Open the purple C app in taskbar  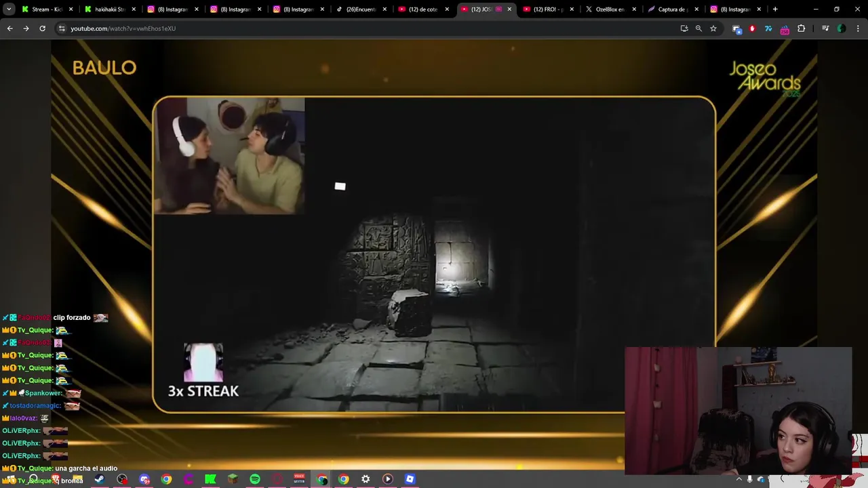(x=189, y=479)
